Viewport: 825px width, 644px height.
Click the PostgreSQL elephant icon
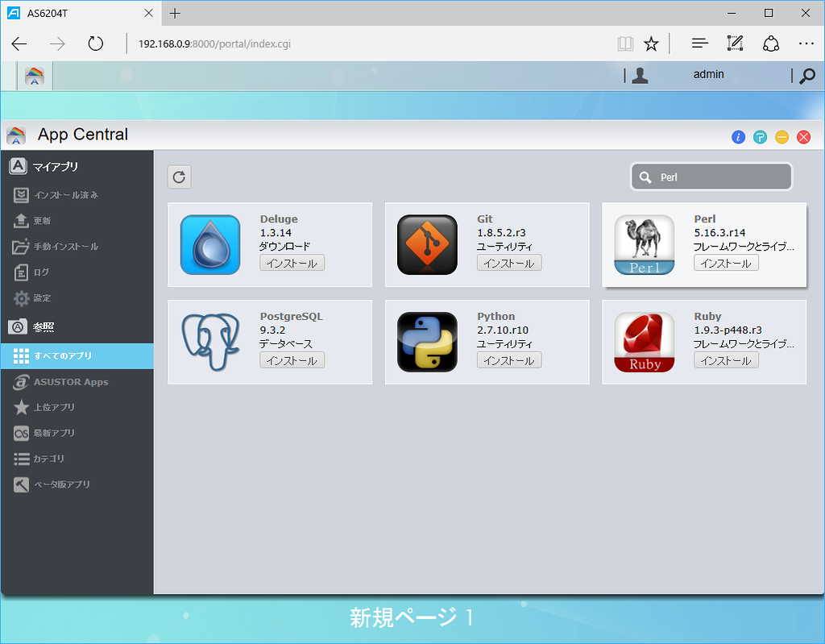point(210,342)
